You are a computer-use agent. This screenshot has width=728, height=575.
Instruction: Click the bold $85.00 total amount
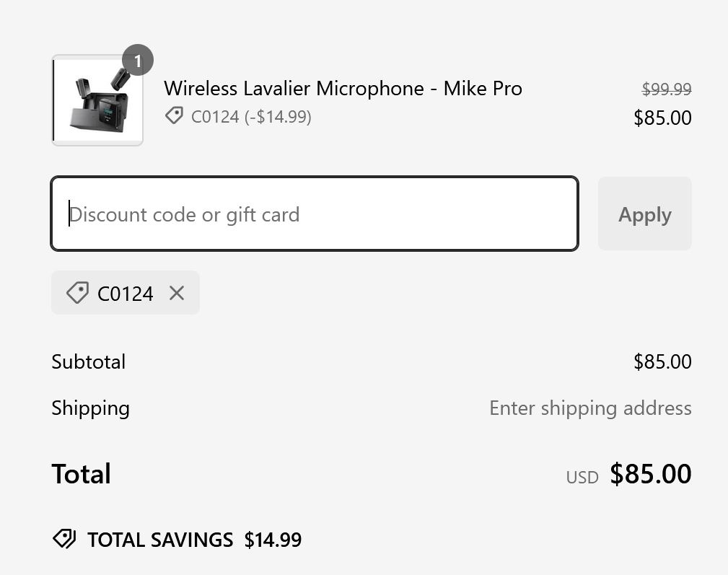point(651,474)
